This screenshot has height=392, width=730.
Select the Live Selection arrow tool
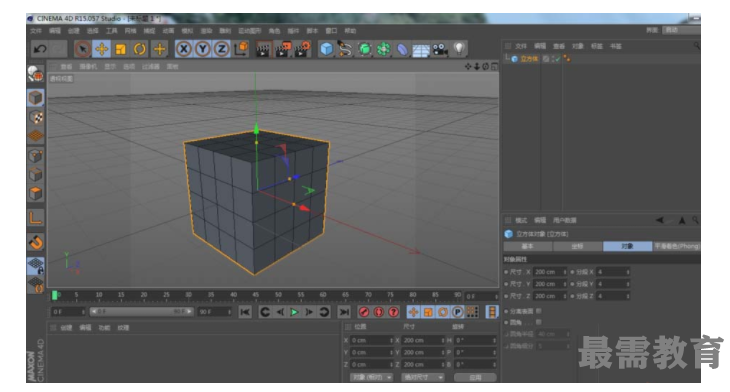point(83,49)
